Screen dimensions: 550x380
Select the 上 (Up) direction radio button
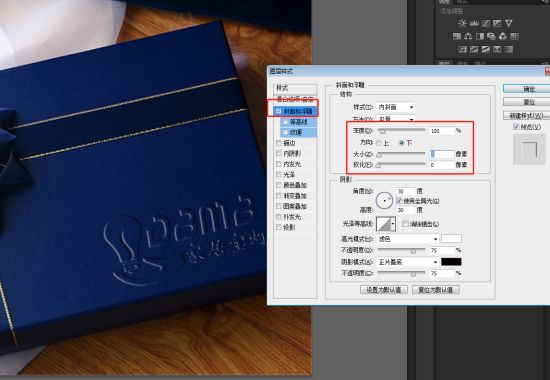378,143
